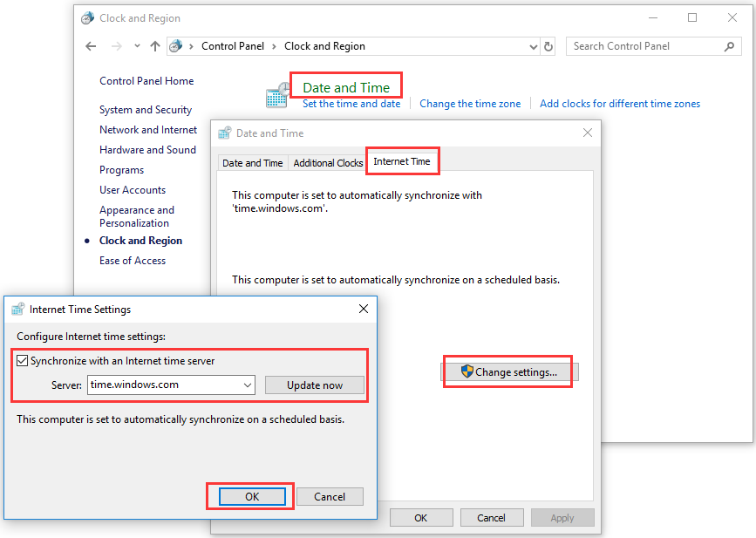Click the Date and Time dialog title icon
Image resolution: width=756 pixels, height=538 pixels.
pyautogui.click(x=225, y=133)
